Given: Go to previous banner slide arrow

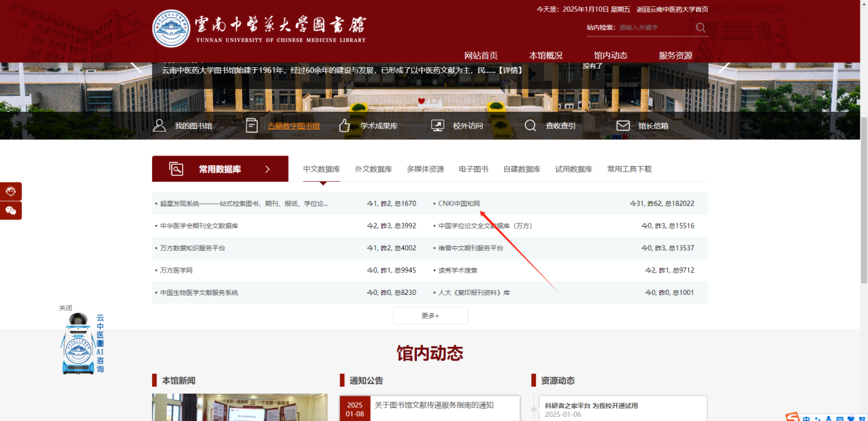Looking at the screenshot, I should pos(136,66).
